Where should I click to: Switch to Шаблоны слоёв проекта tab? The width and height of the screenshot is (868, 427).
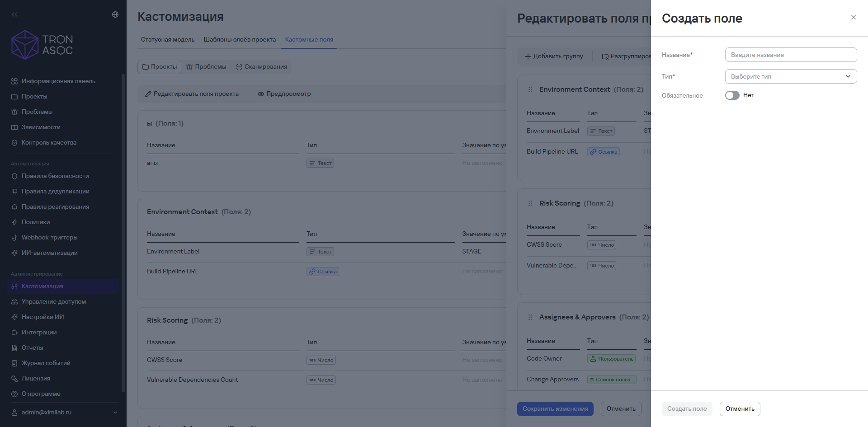pyautogui.click(x=240, y=40)
